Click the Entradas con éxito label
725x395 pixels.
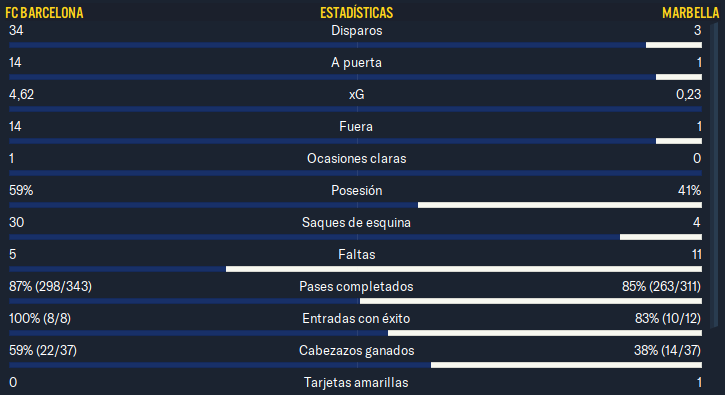(356, 318)
